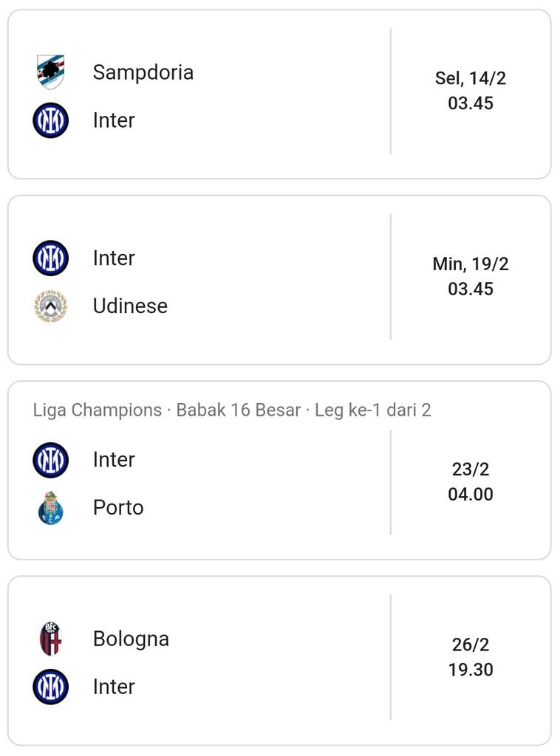Click Inter's logo in the Sampdoria match
The image size is (560, 756).
coord(50,120)
